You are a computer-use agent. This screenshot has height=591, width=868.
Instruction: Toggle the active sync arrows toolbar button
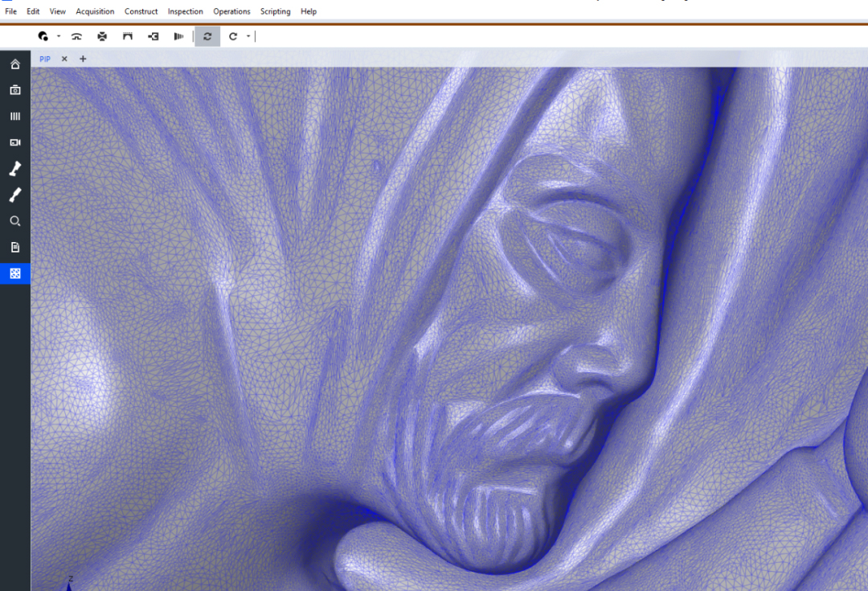click(207, 36)
